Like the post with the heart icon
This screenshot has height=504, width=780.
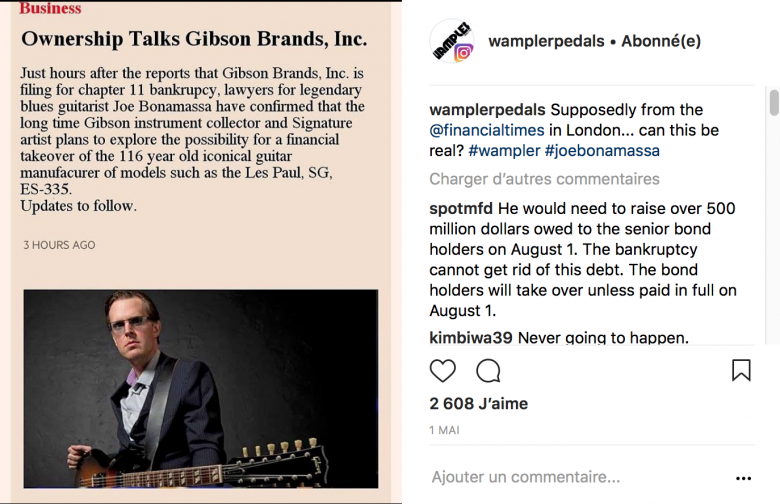click(442, 371)
